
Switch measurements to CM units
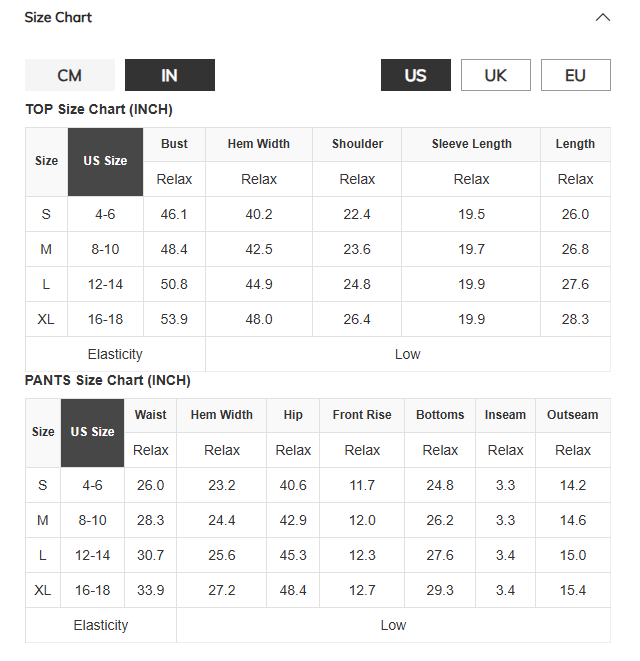click(x=70, y=75)
